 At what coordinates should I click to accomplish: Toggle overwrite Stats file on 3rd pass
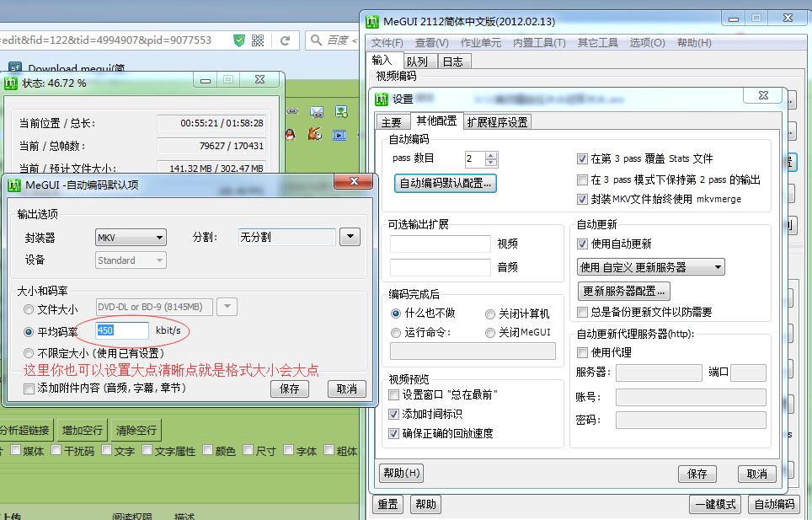pyautogui.click(x=582, y=159)
